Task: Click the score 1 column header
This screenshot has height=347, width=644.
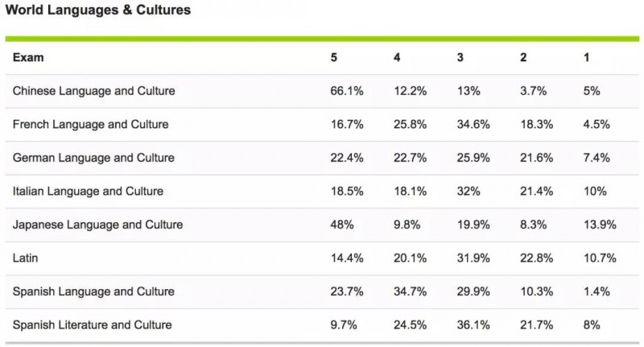Action: (587, 57)
